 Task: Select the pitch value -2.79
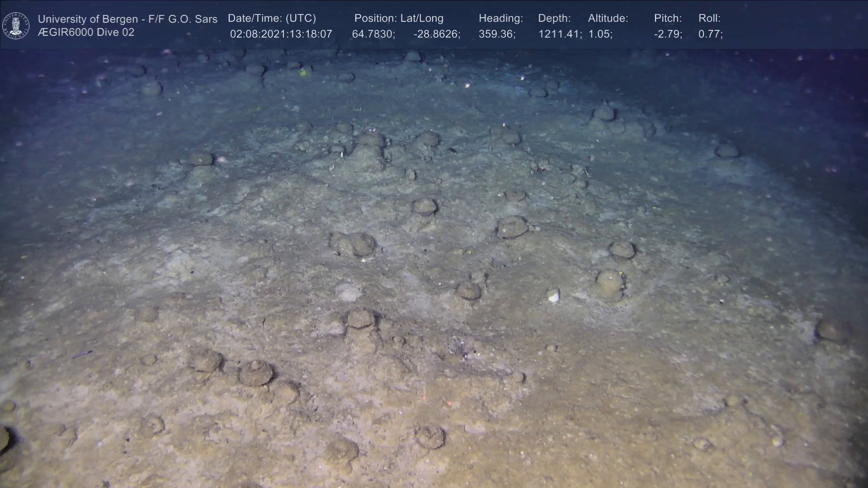(x=668, y=34)
